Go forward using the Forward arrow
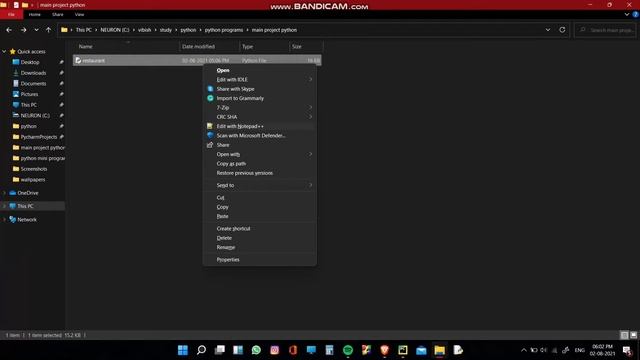This screenshot has width=640, height=360. pos(23,30)
